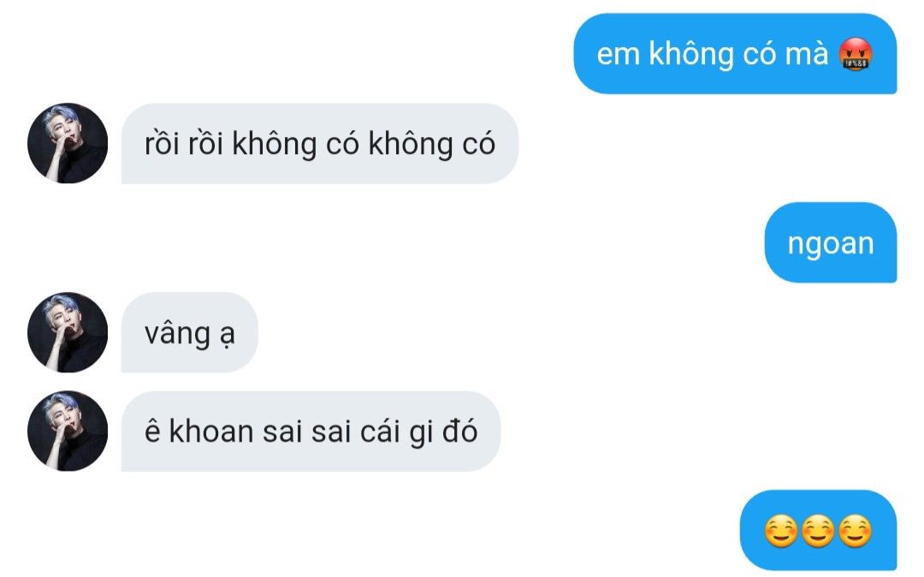
Task: Select the word "đó" ending the gray message
Action: pos(459,431)
